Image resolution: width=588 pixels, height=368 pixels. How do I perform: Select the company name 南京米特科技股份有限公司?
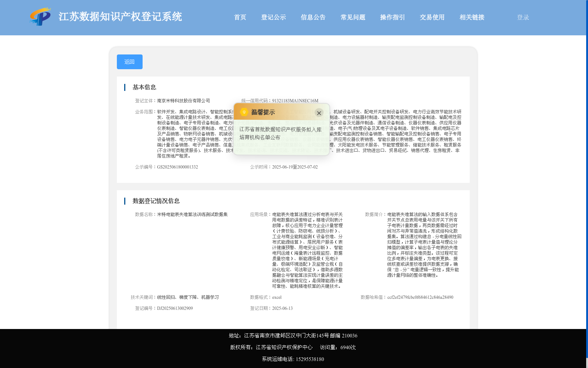tap(184, 101)
